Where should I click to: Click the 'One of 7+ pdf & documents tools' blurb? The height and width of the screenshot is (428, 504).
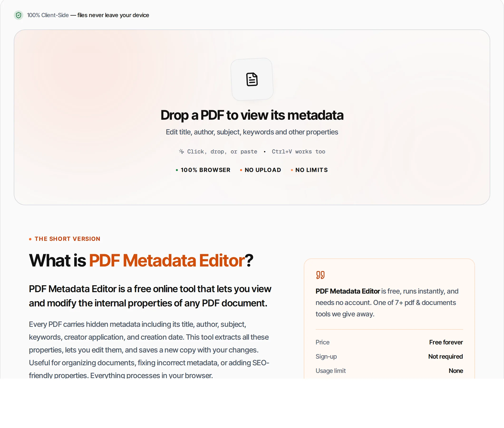(x=387, y=303)
